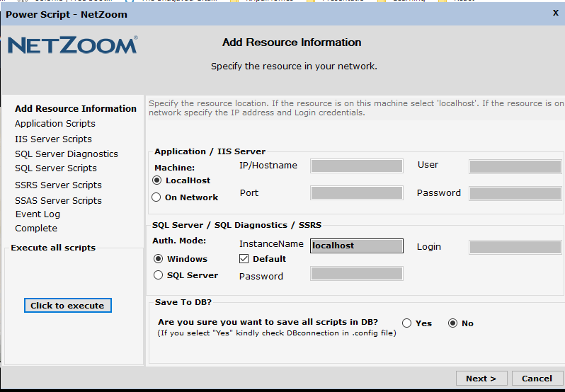Click the 'Application / IIS Server' group label
This screenshot has height=392, width=565.
click(x=210, y=151)
